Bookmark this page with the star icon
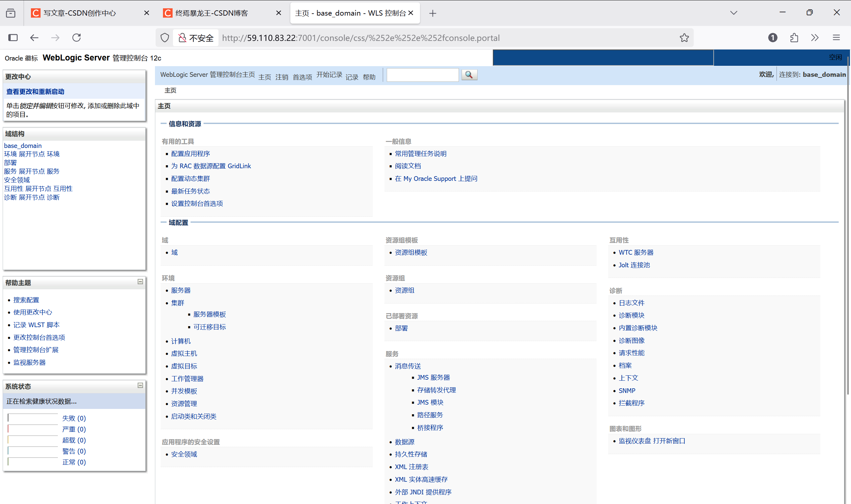Image resolution: width=851 pixels, height=504 pixels. (x=684, y=38)
